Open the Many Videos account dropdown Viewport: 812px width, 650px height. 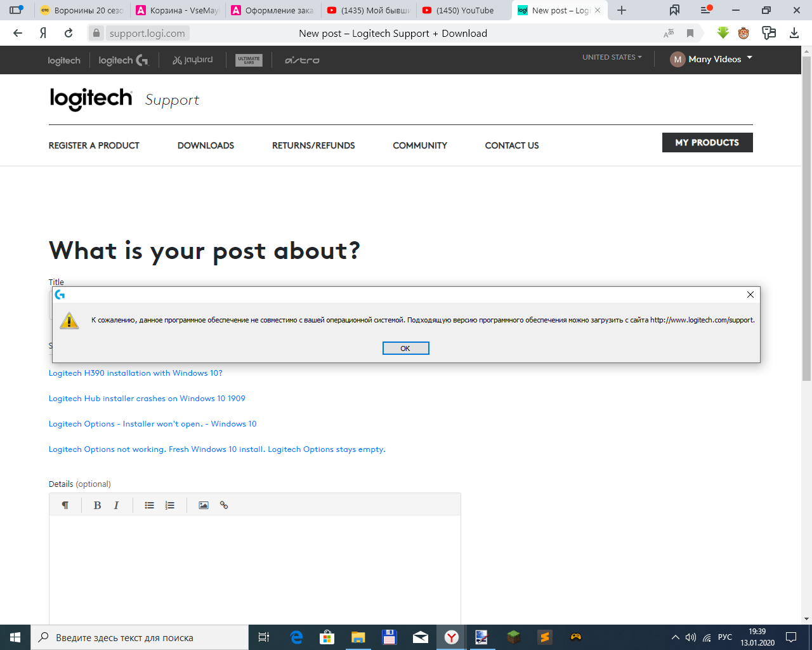point(711,59)
